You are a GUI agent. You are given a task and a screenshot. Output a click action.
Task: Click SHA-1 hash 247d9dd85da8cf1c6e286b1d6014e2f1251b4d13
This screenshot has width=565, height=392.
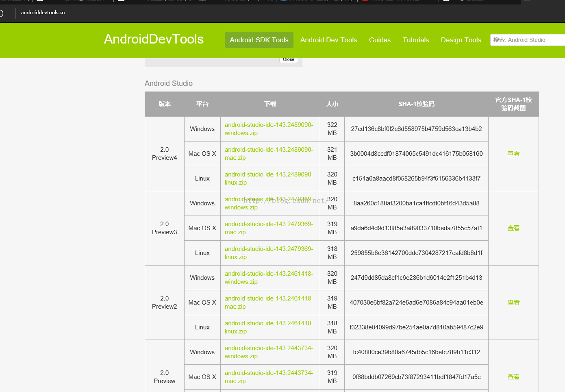pyautogui.click(x=416, y=278)
